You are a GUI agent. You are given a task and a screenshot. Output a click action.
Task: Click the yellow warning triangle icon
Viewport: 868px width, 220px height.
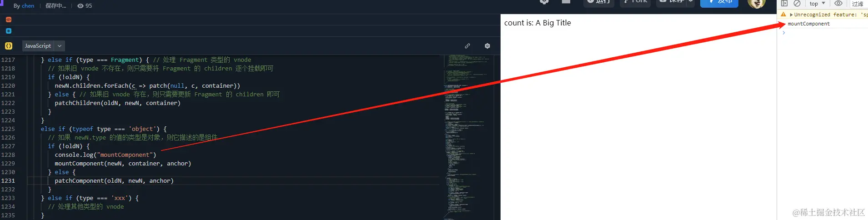point(783,15)
